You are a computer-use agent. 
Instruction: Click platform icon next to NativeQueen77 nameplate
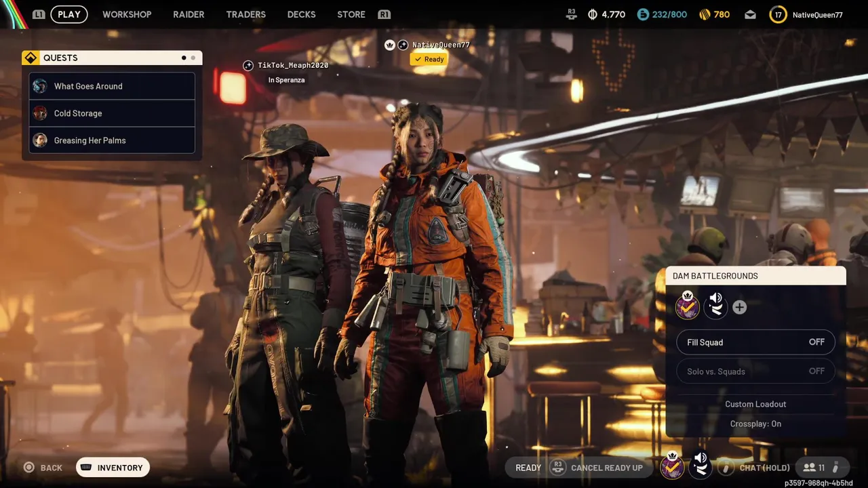tap(403, 45)
